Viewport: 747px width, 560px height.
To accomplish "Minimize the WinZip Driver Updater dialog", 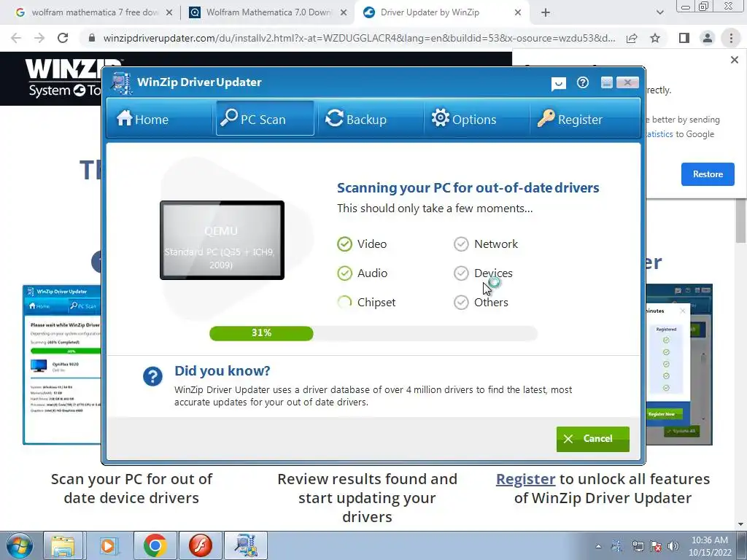I will pyautogui.click(x=606, y=82).
